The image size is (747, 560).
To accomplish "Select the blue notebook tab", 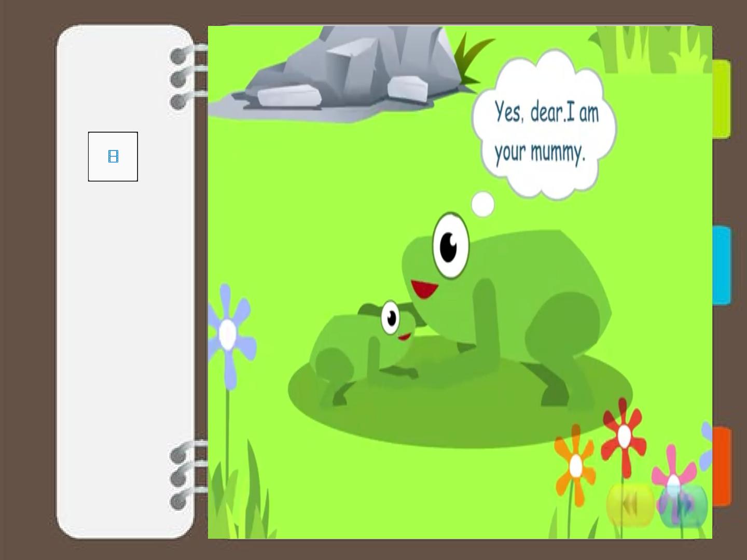I will tap(722, 265).
